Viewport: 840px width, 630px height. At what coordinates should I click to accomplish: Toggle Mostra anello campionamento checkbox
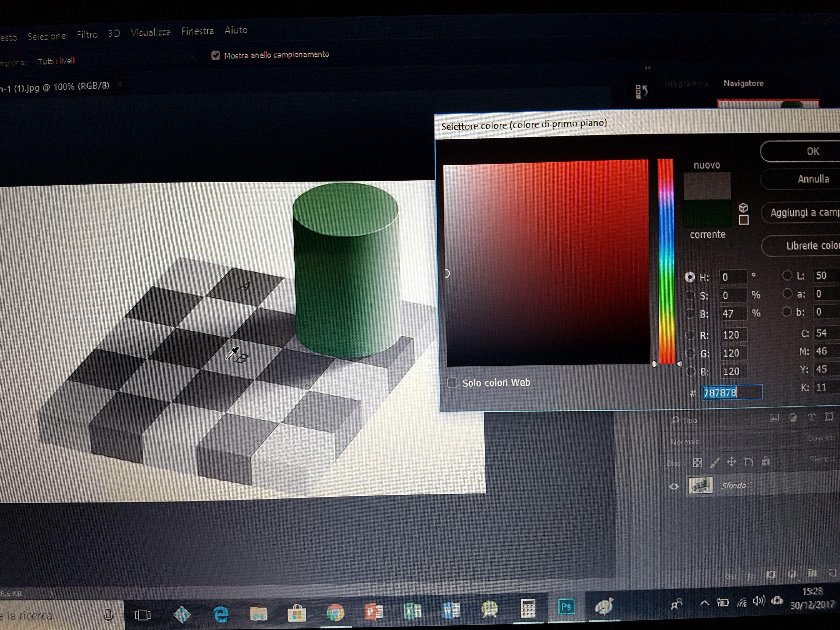pos(216,56)
